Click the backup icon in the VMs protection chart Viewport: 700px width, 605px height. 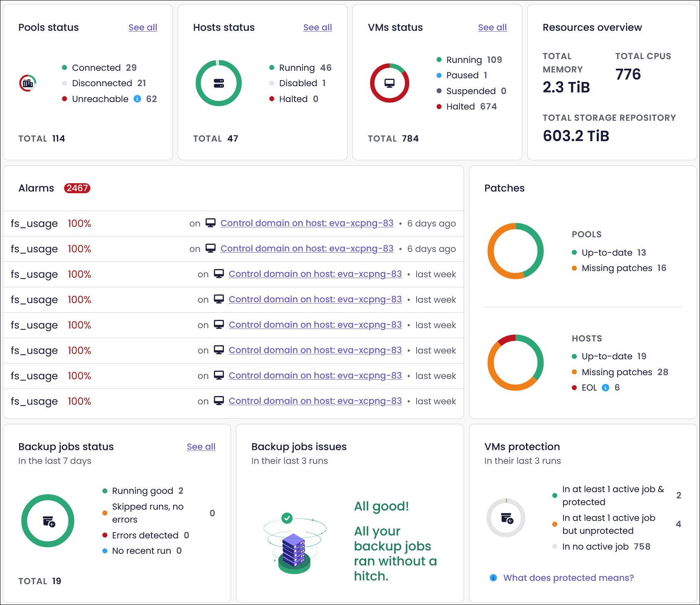pos(506,518)
